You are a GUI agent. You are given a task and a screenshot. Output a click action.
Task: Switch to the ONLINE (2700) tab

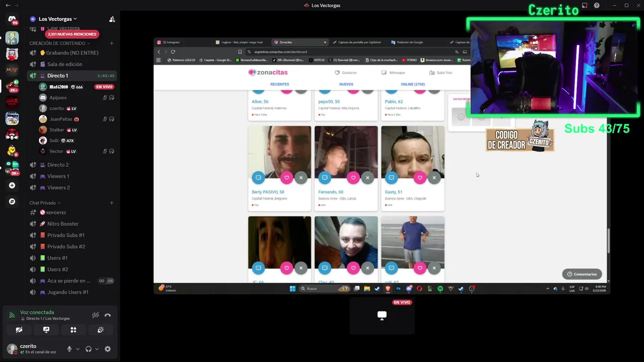[x=413, y=84]
